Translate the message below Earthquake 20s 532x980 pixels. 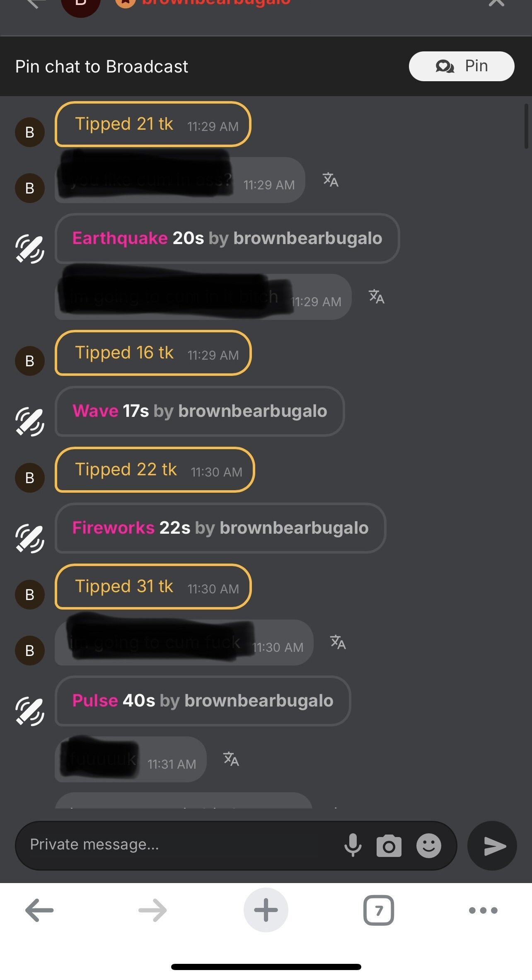coord(377,296)
